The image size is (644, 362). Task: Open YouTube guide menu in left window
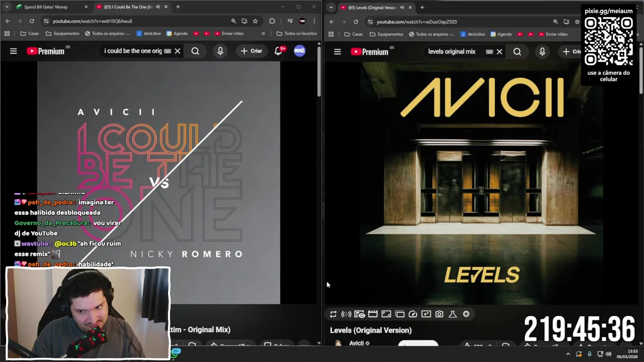[14, 51]
